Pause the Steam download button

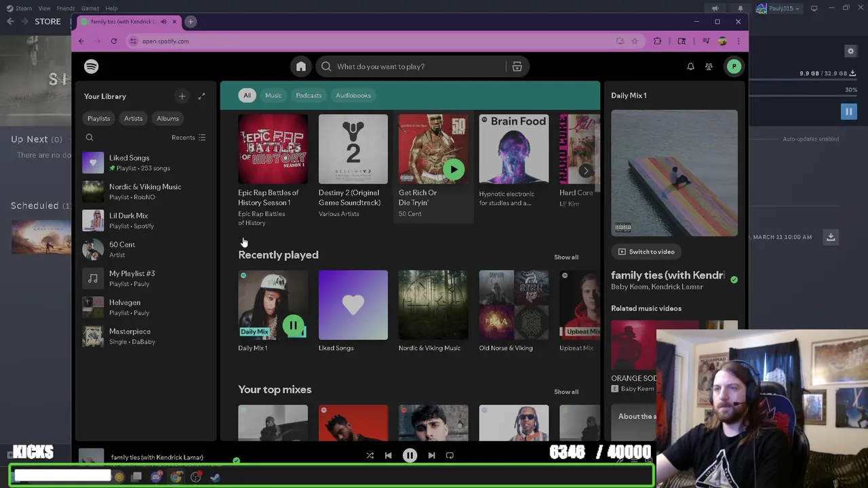[848, 112]
